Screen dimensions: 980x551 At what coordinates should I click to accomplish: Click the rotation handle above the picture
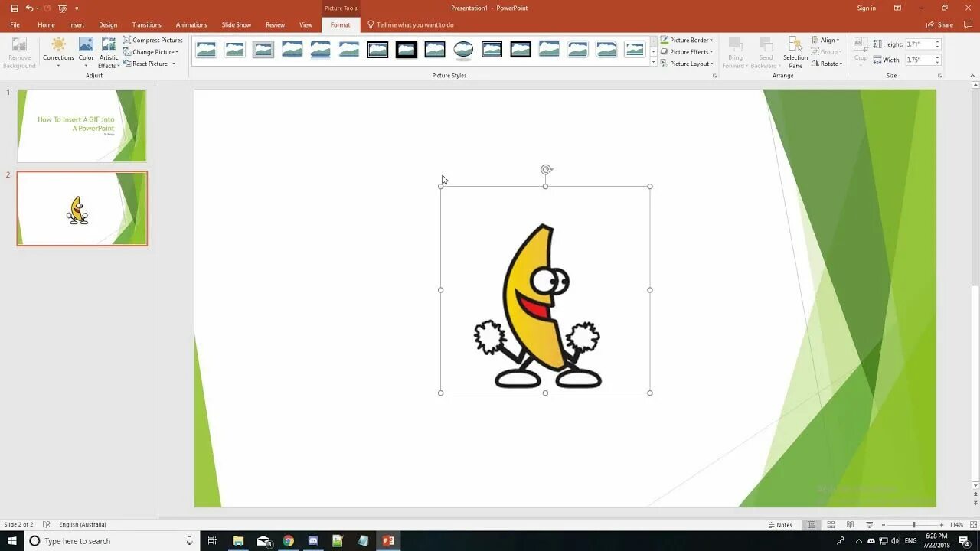pos(546,170)
